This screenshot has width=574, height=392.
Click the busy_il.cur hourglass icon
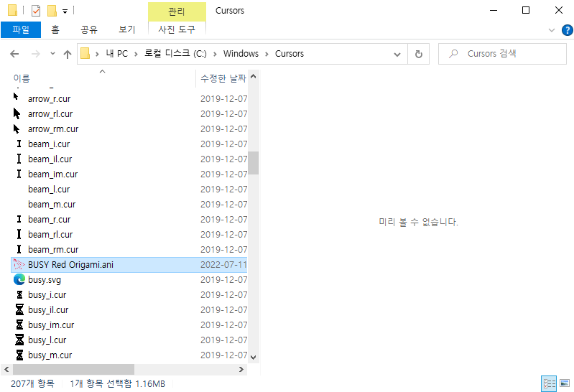point(19,309)
